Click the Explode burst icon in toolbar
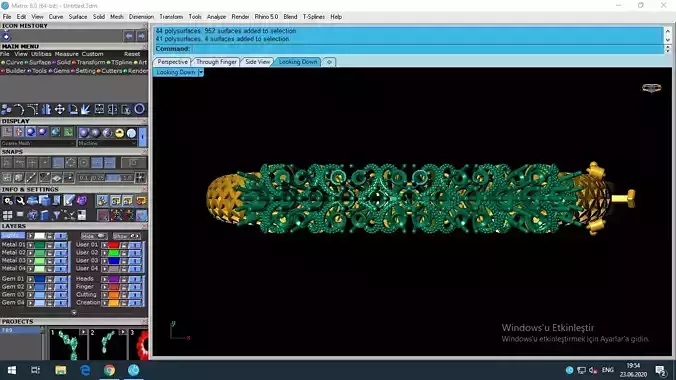Viewport: 676px width, 380px height. point(86,109)
